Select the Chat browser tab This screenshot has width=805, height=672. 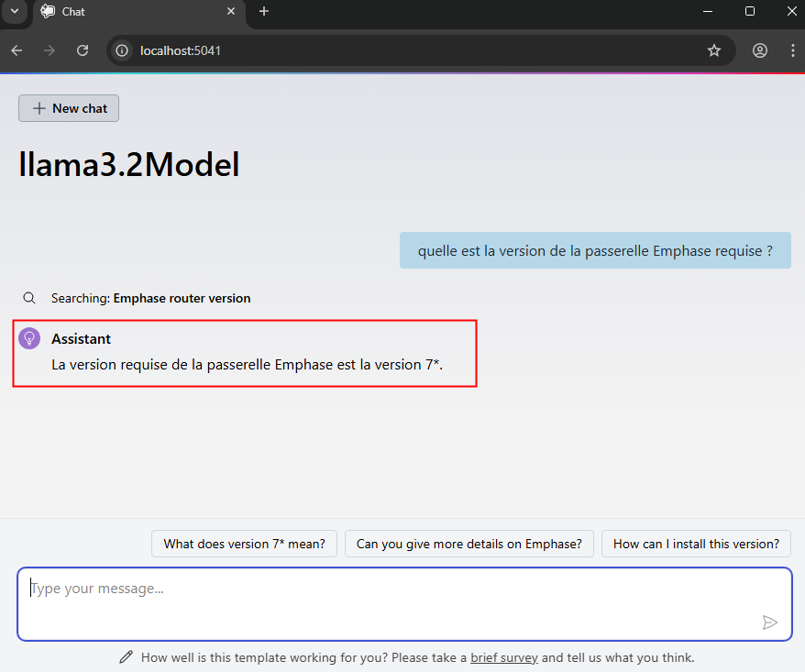pos(128,11)
